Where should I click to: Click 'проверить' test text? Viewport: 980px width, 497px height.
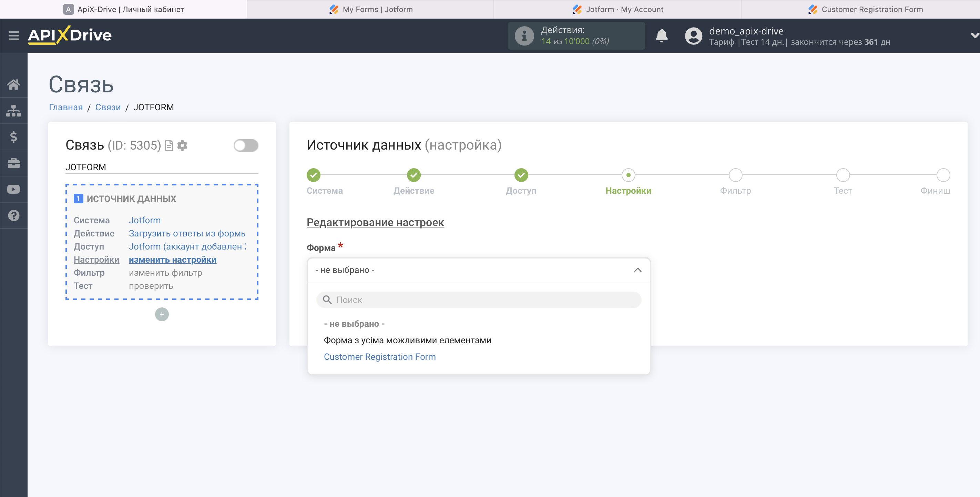tap(151, 286)
